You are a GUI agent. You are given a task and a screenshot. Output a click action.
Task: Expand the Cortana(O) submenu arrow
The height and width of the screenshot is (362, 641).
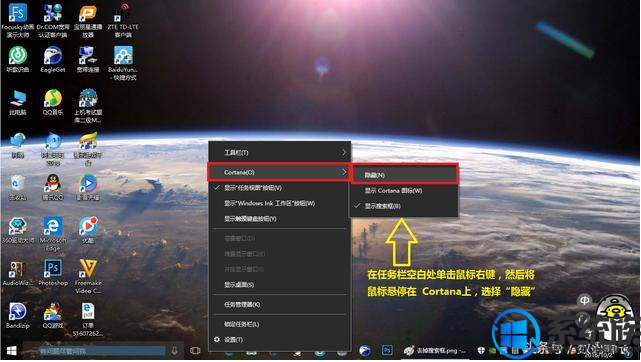(344, 172)
